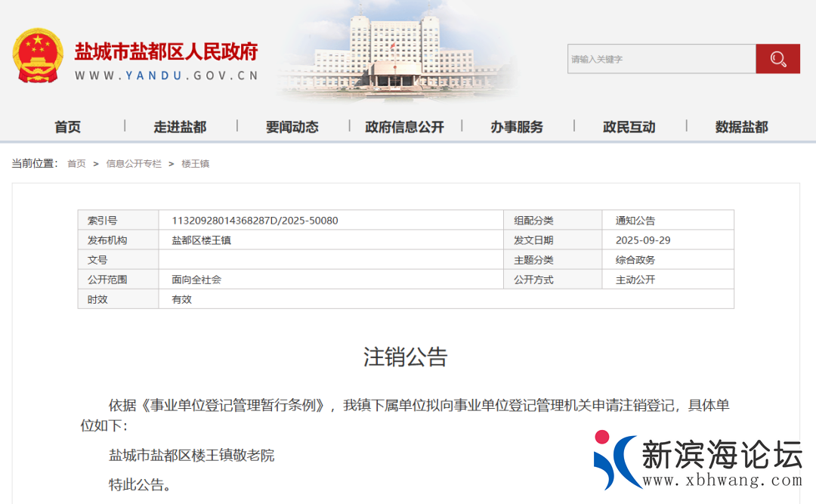Click the WWW.YANDU.GOV.CN site address text
Screen dimensions: 816x504
tap(166, 76)
